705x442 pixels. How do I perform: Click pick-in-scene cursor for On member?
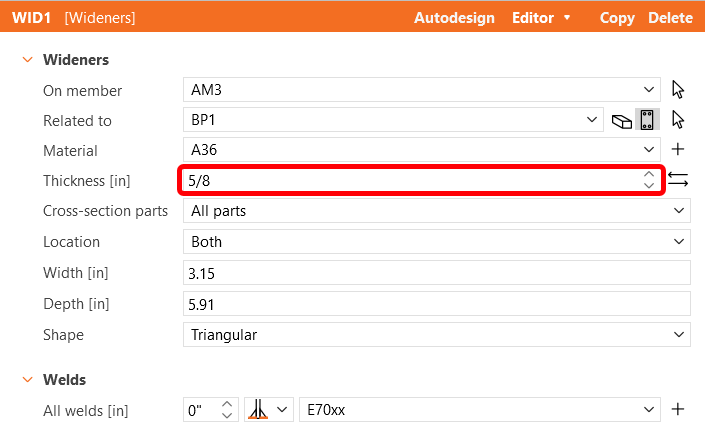pos(678,90)
